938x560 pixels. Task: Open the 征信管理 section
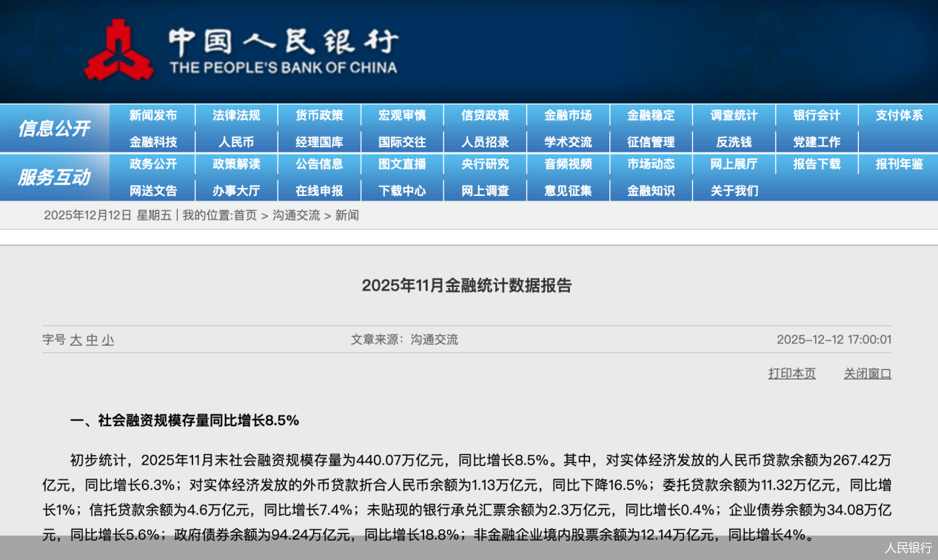[x=651, y=141]
